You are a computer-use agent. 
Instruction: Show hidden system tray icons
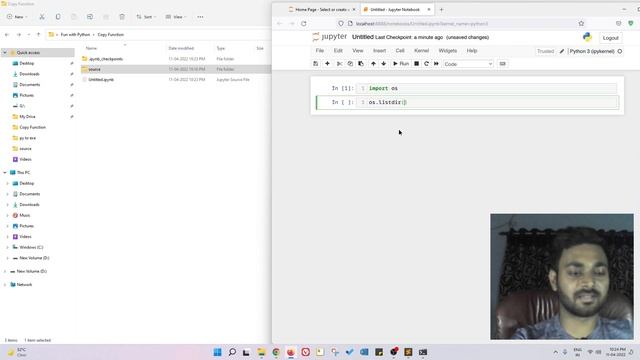pos(556,352)
